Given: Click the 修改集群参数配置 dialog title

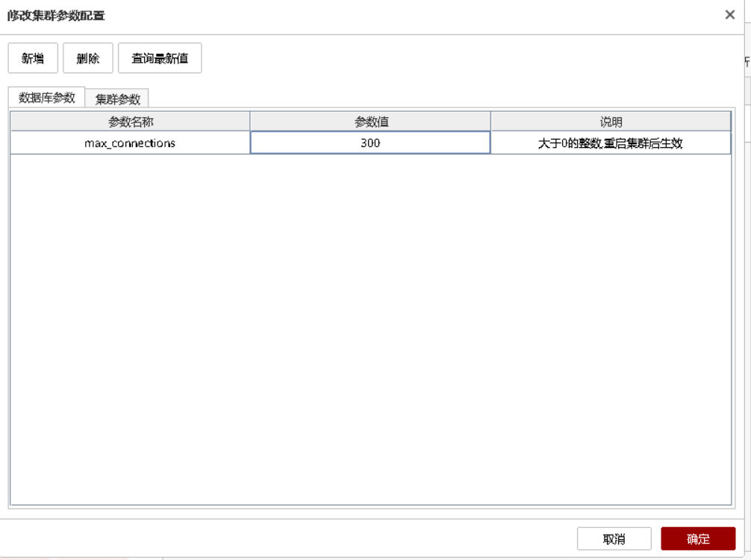Looking at the screenshot, I should (57, 15).
